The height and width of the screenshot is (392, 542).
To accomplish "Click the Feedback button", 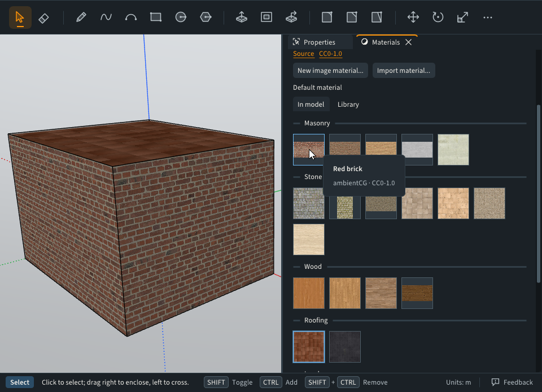I will pyautogui.click(x=512, y=382).
